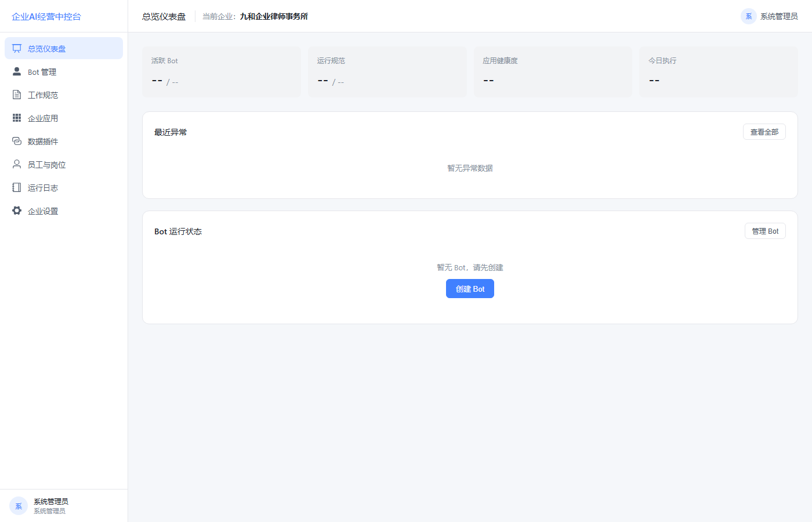Click the 最近异常 section heading

(x=171, y=132)
